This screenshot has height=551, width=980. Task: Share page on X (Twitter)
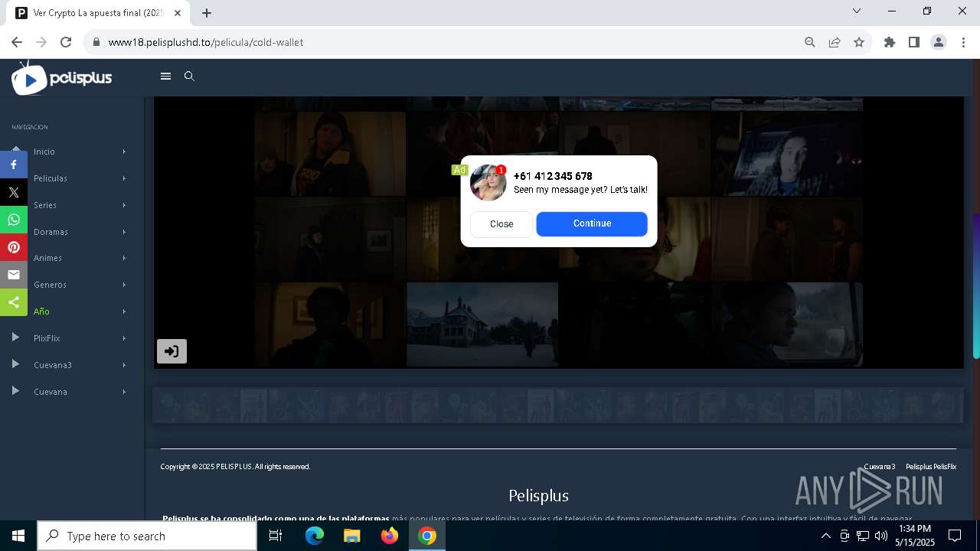14,192
